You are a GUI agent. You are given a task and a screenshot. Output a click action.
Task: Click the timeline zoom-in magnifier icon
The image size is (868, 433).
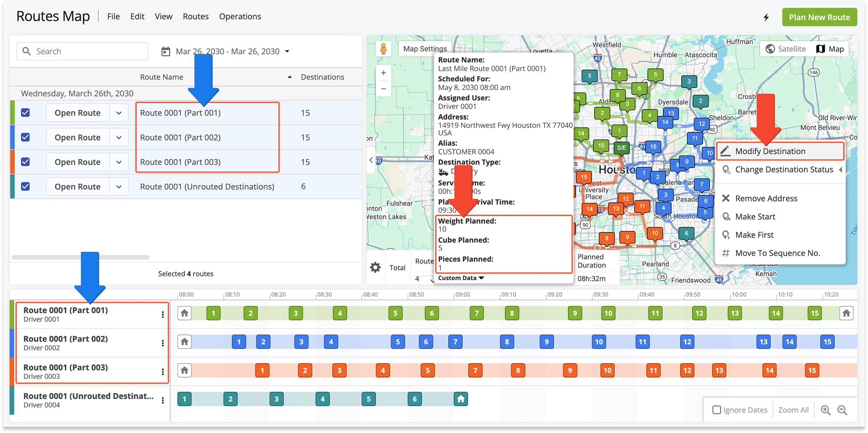(x=826, y=410)
